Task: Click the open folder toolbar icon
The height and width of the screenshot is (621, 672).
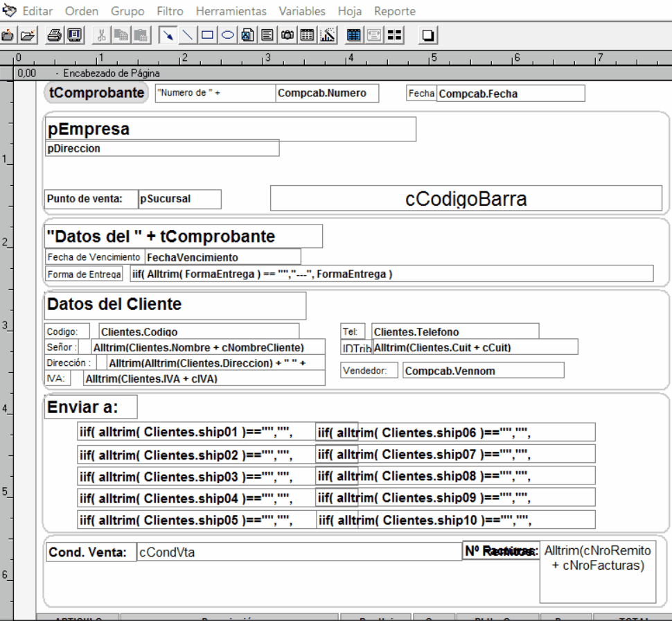Action: pyautogui.click(x=28, y=35)
